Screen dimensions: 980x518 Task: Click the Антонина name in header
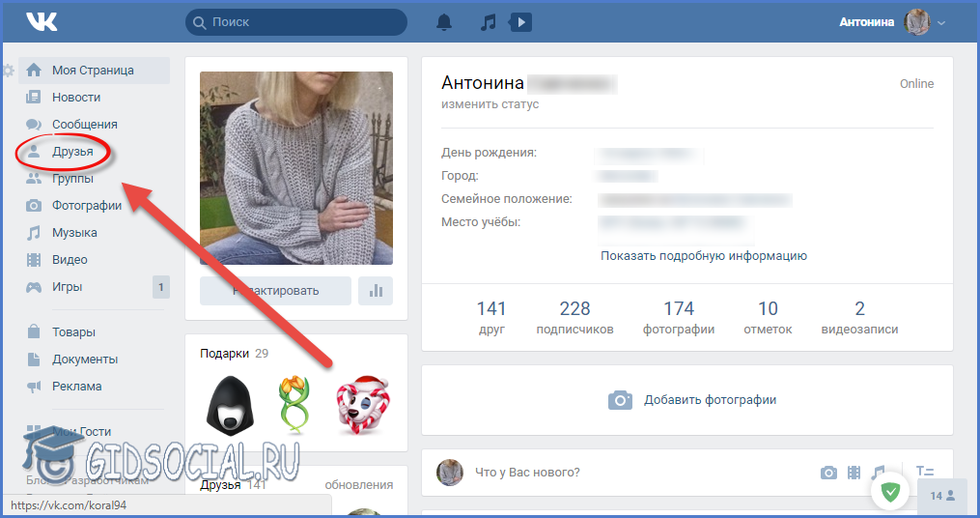pos(866,22)
